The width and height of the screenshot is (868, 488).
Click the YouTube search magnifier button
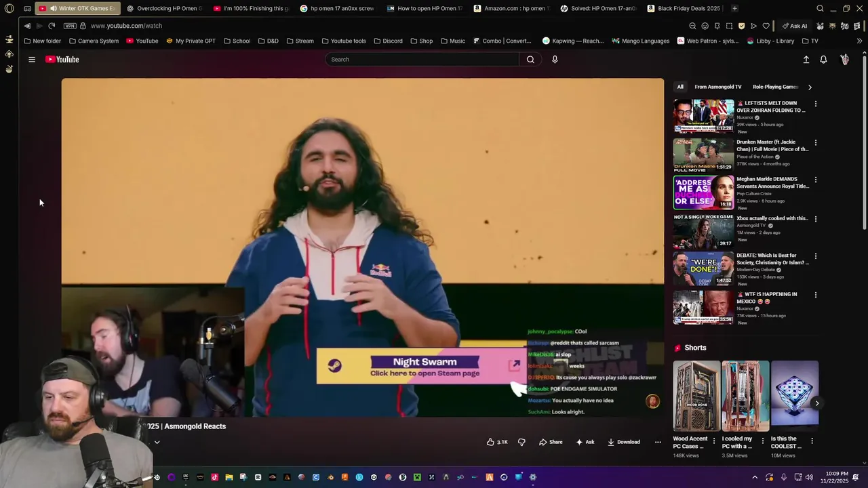point(530,60)
